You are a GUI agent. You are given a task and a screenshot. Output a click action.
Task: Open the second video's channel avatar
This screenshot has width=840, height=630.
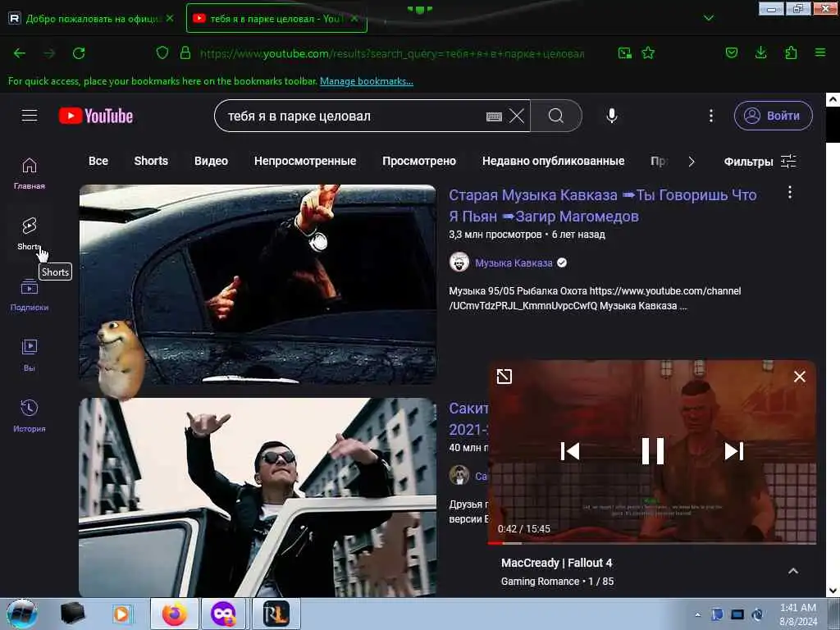[x=459, y=475]
